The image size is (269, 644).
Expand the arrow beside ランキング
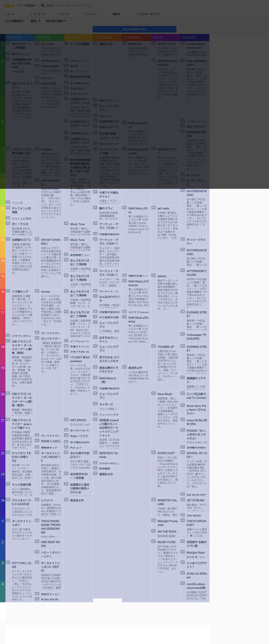click(x=49, y=14)
